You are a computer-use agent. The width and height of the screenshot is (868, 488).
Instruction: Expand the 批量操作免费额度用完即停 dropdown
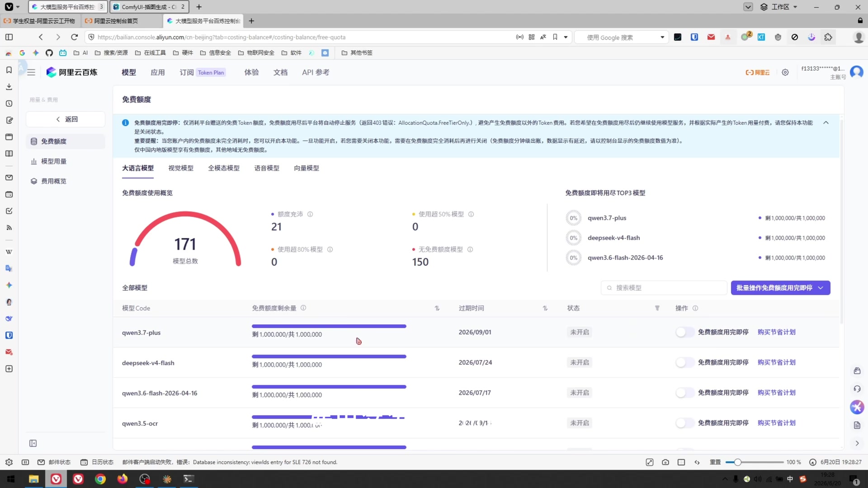click(x=781, y=288)
